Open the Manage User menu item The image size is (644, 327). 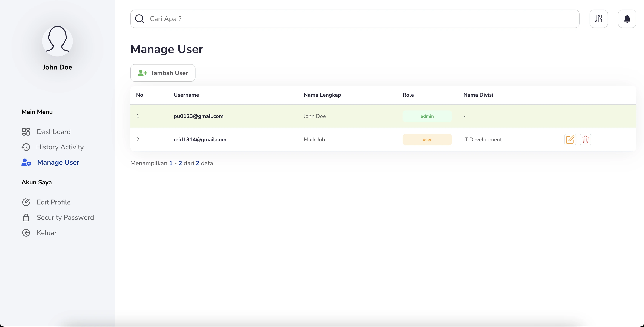click(58, 162)
